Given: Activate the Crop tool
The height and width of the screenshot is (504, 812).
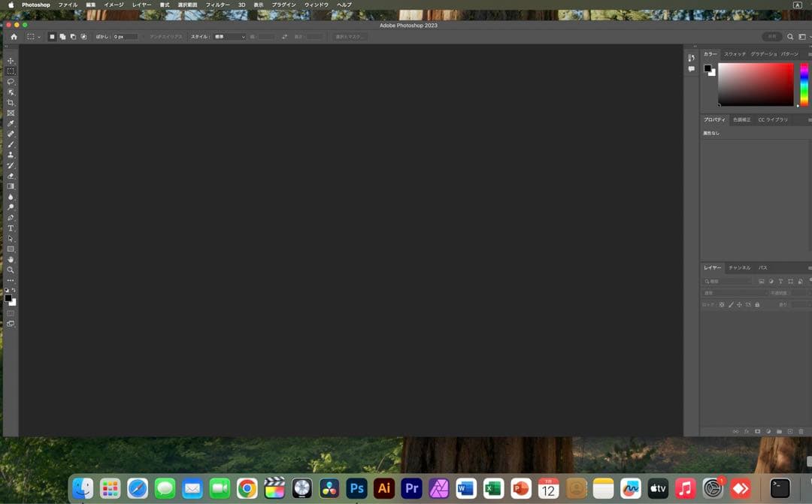Looking at the screenshot, I should coord(11,102).
